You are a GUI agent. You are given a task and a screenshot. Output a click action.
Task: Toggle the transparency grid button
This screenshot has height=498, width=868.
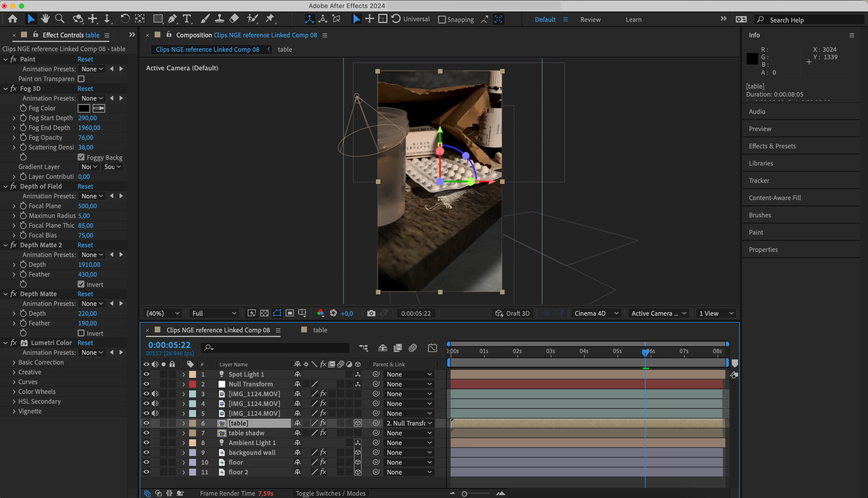tap(264, 313)
